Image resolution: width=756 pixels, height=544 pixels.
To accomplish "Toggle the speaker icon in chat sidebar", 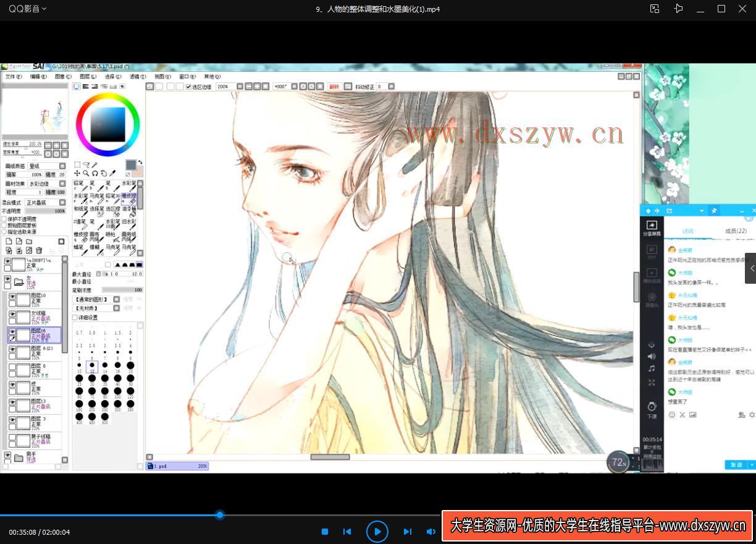I will click(652, 357).
